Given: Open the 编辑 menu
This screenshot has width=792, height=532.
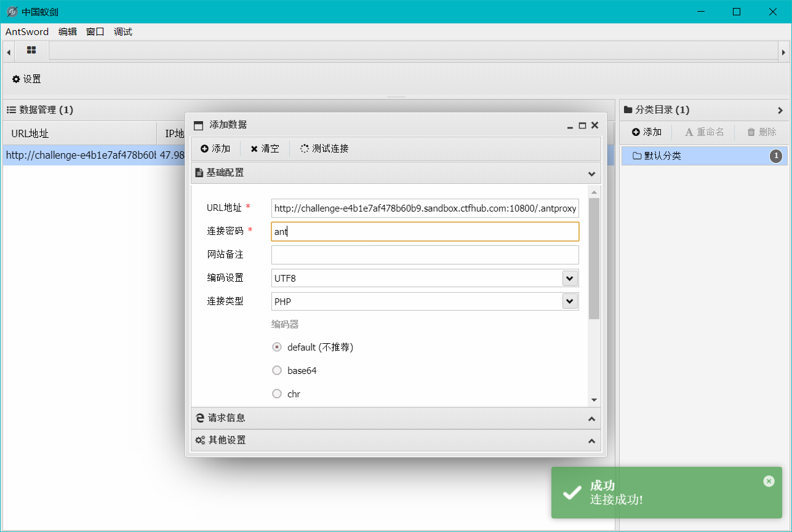Looking at the screenshot, I should point(68,32).
